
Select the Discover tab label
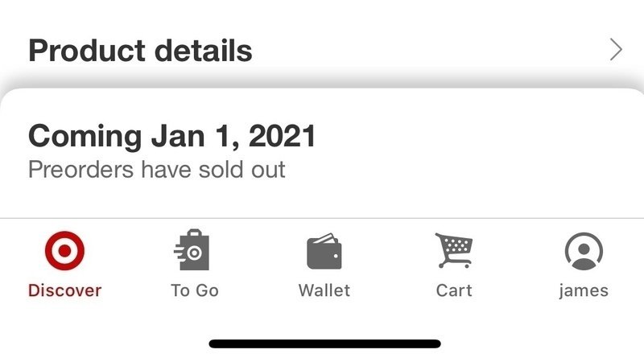click(64, 290)
